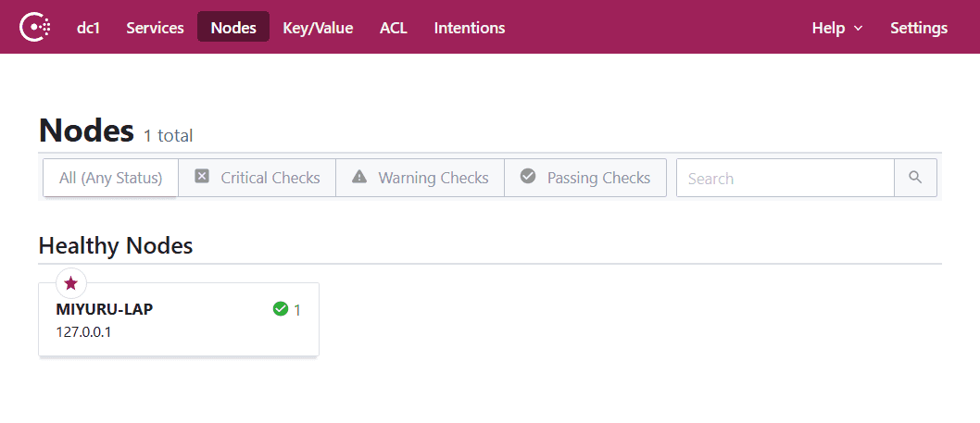Select the All (Any Status) filter
The image size is (980, 423).
tap(111, 178)
